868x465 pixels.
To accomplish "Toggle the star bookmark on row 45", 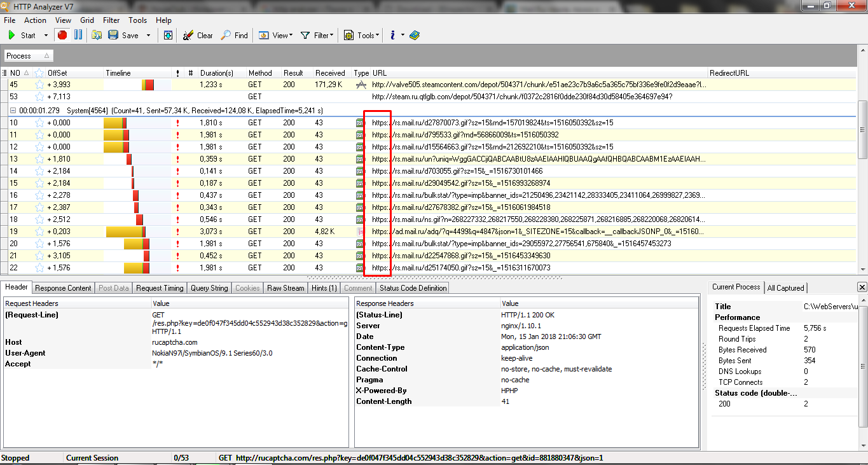I will [x=39, y=85].
